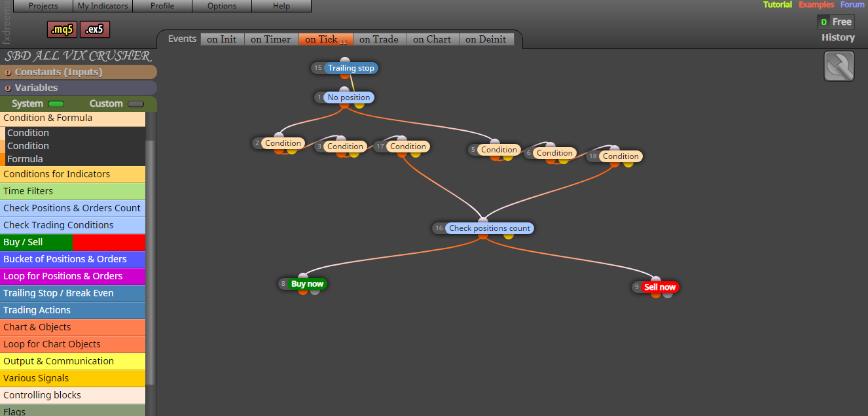Open the Projects menu

tap(43, 6)
